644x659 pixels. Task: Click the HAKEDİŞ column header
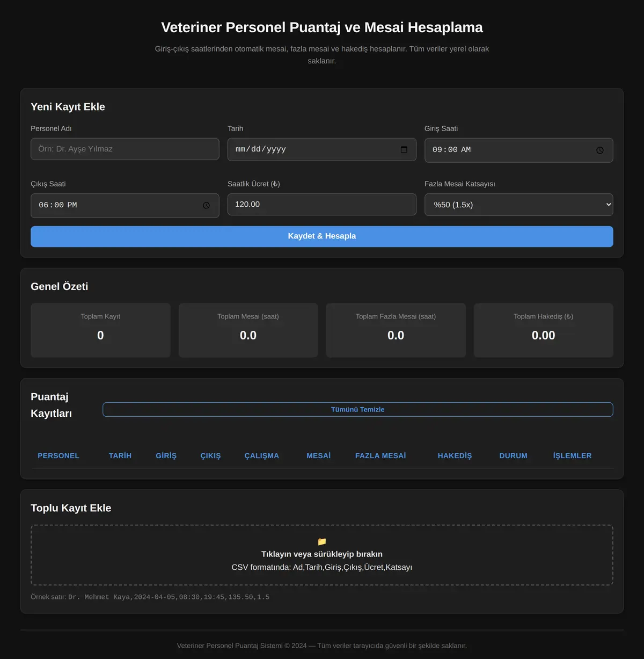[455, 455]
